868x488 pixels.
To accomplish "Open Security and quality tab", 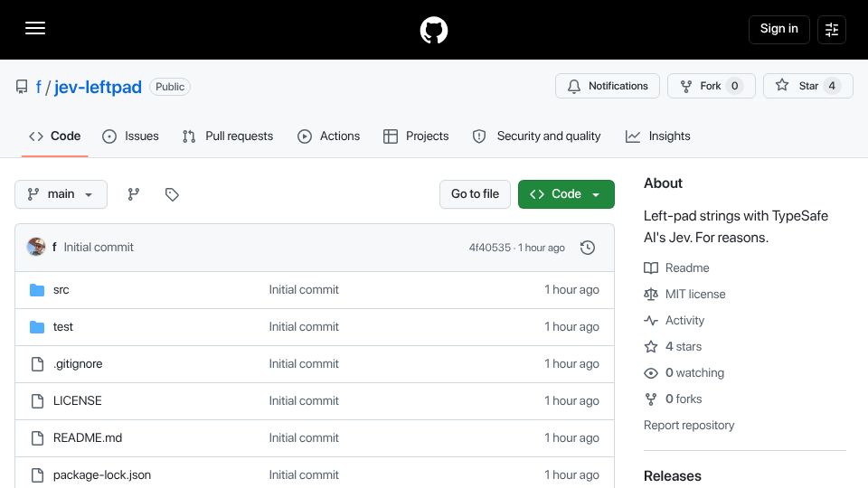I will coord(536,136).
